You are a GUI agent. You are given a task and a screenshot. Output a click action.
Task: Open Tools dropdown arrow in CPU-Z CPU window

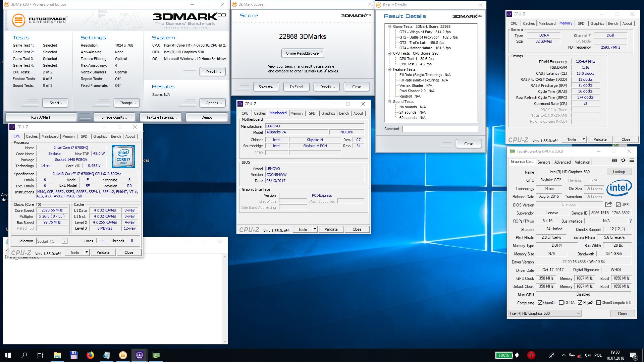pos(87,252)
